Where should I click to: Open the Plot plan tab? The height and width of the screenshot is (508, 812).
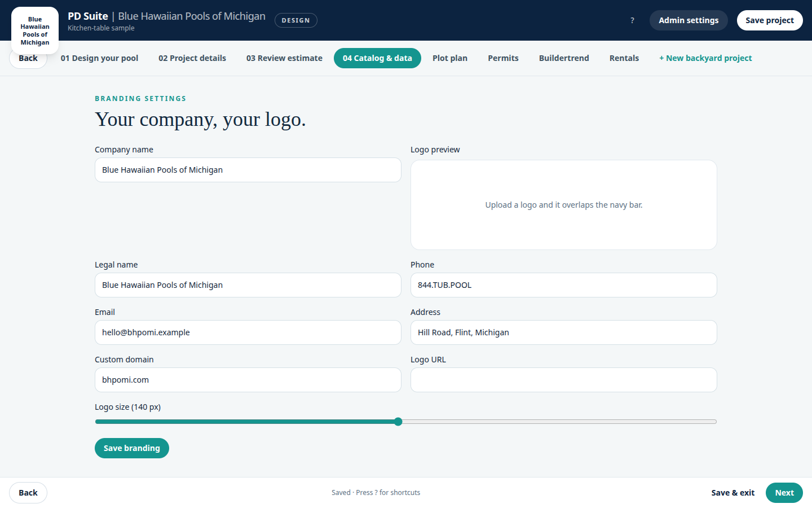[450, 58]
